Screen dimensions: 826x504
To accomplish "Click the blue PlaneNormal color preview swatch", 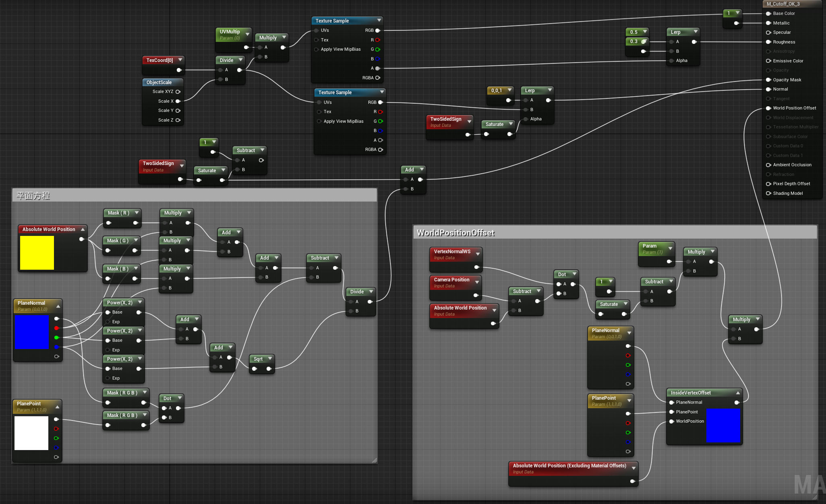I will click(32, 332).
